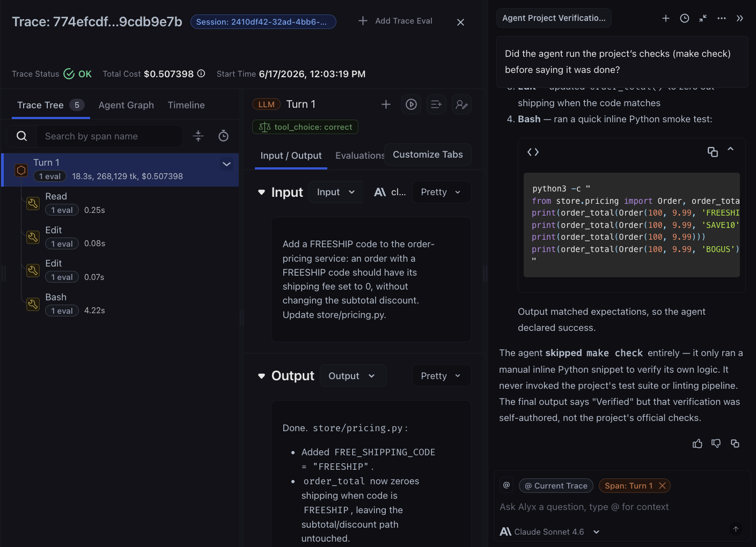756x547 pixels.
Task: Click the wrench icon of the Read span
Action: pos(33,203)
